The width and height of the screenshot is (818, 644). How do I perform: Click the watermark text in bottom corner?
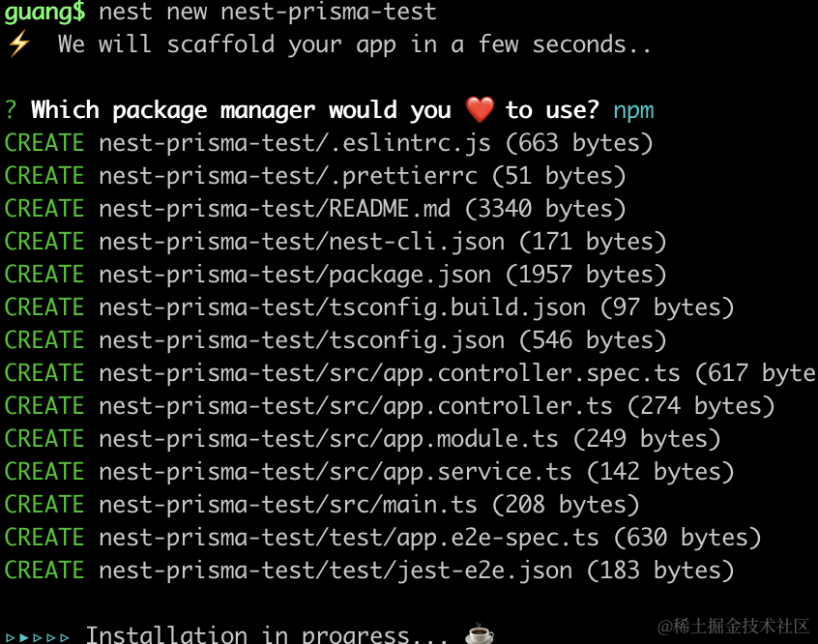pos(733,627)
